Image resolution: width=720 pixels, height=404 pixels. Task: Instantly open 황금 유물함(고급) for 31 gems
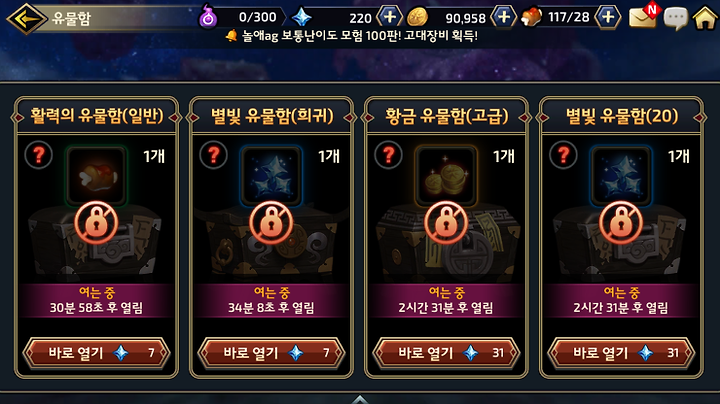(446, 353)
